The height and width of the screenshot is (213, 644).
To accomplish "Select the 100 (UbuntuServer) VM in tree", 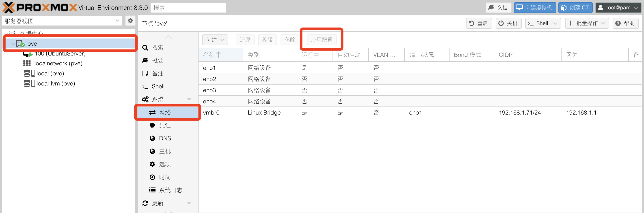I will click(60, 54).
